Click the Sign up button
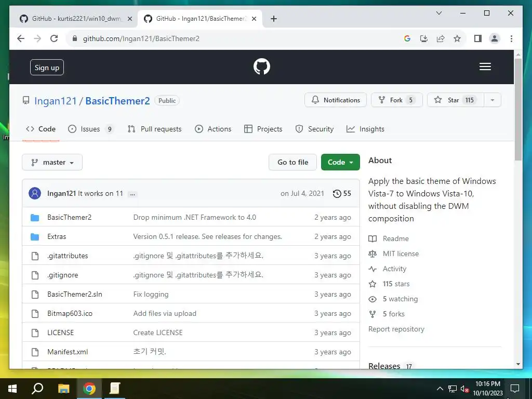The height and width of the screenshot is (399, 532). 47,68
